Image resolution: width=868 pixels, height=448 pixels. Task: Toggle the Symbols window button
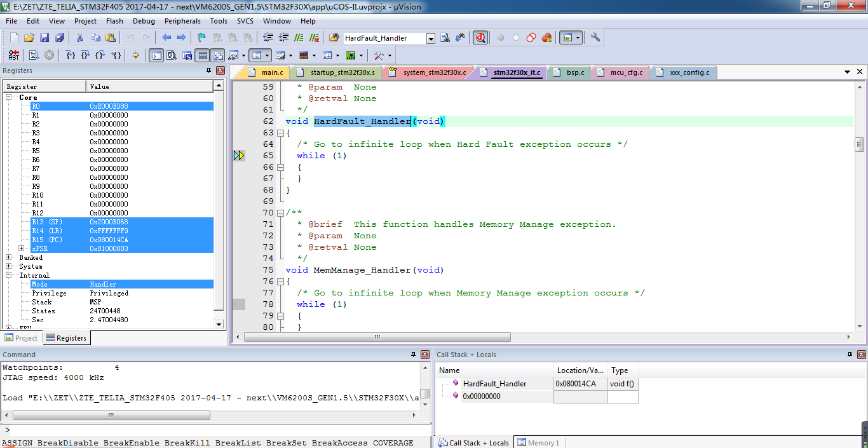click(x=187, y=55)
